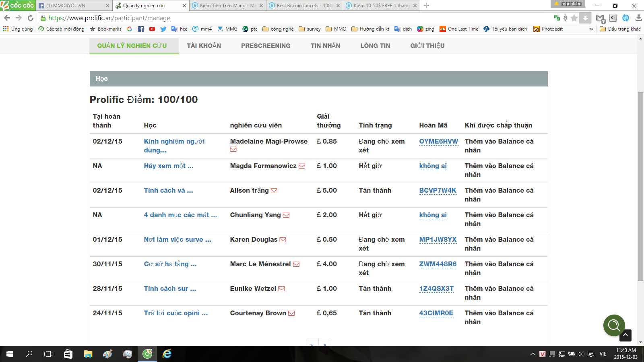The height and width of the screenshot is (362, 644).
Task: Open the Hướng dẫn kt bookmark folder
Action: [370, 29]
